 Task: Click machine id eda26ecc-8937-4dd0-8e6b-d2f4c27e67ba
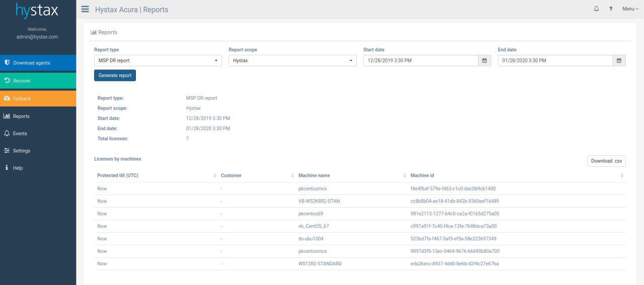tap(454, 263)
